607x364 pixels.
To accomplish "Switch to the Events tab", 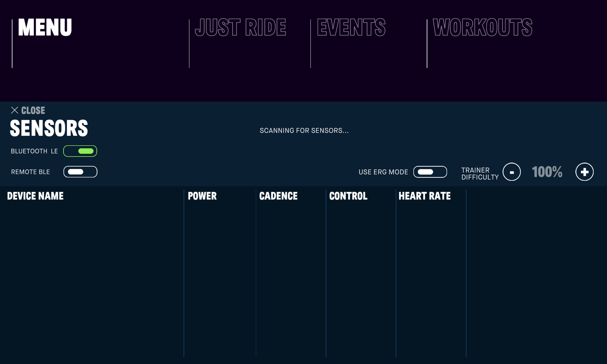I will tap(351, 28).
